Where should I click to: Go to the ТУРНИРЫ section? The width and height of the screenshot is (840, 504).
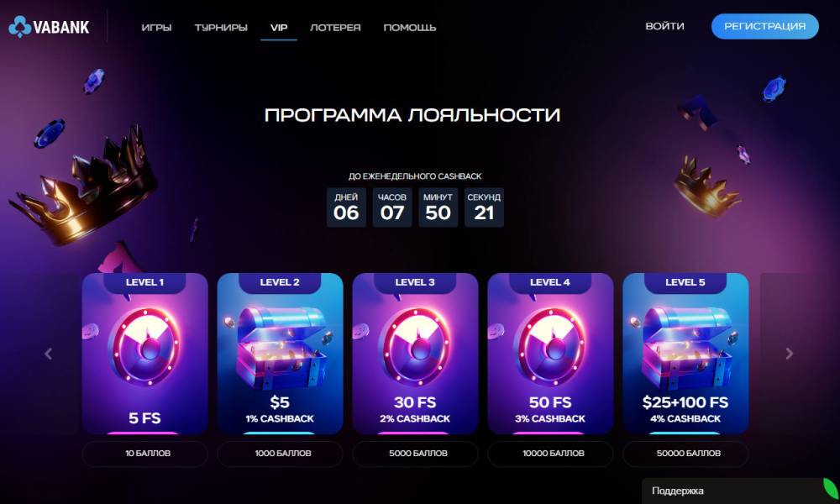tap(221, 28)
